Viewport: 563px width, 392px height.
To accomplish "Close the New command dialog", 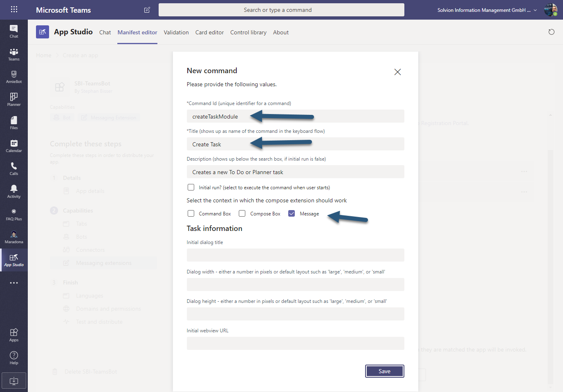I will pyautogui.click(x=397, y=72).
